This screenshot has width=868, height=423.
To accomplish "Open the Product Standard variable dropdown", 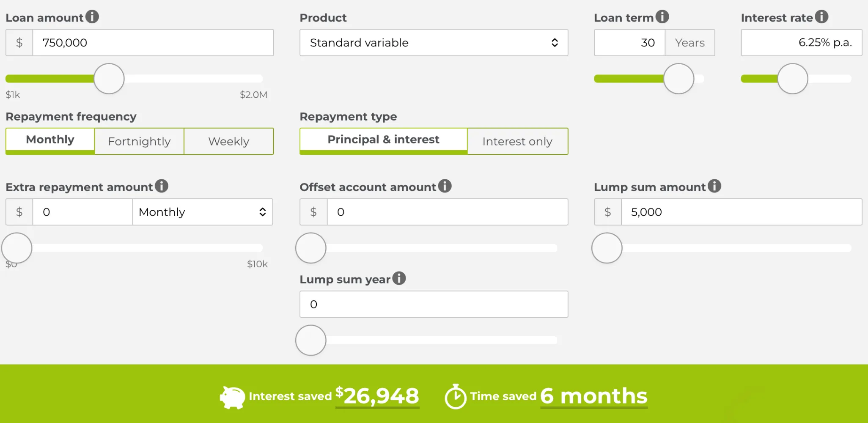I will [434, 43].
